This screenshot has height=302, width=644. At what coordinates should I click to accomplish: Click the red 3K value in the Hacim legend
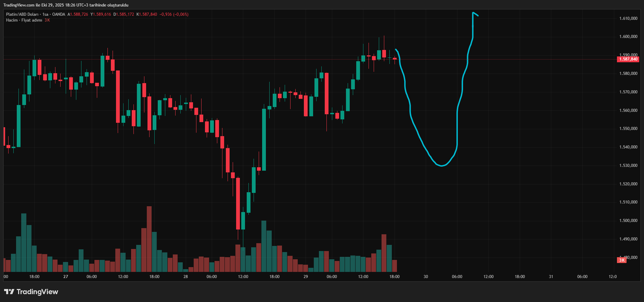click(x=47, y=20)
